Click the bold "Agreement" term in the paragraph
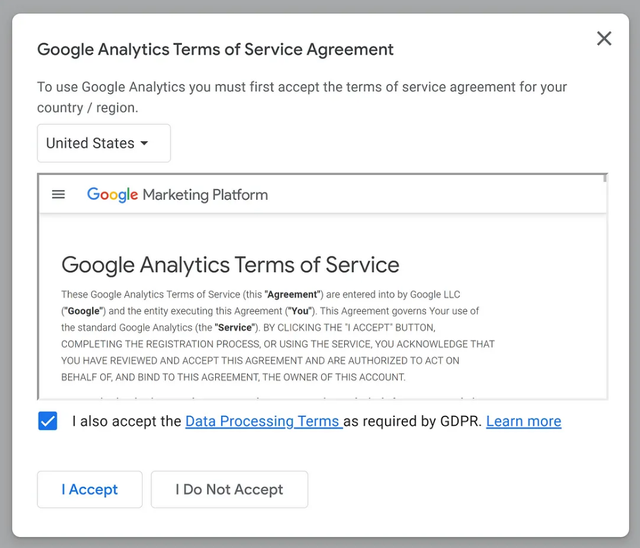 (x=292, y=295)
